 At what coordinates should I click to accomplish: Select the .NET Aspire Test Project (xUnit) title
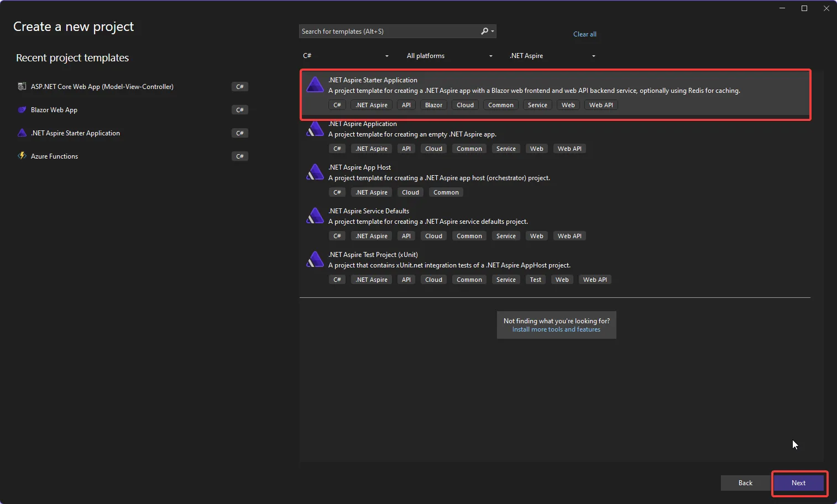click(373, 255)
